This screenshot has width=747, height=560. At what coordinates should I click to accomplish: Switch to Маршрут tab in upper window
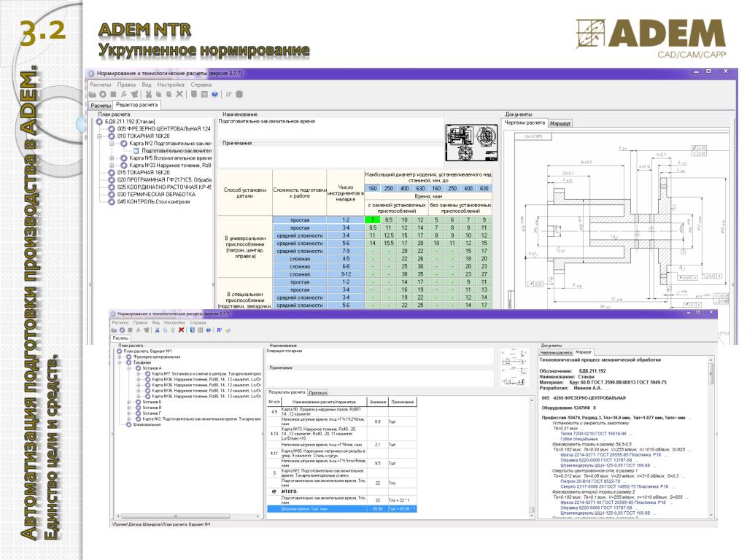coord(560,123)
